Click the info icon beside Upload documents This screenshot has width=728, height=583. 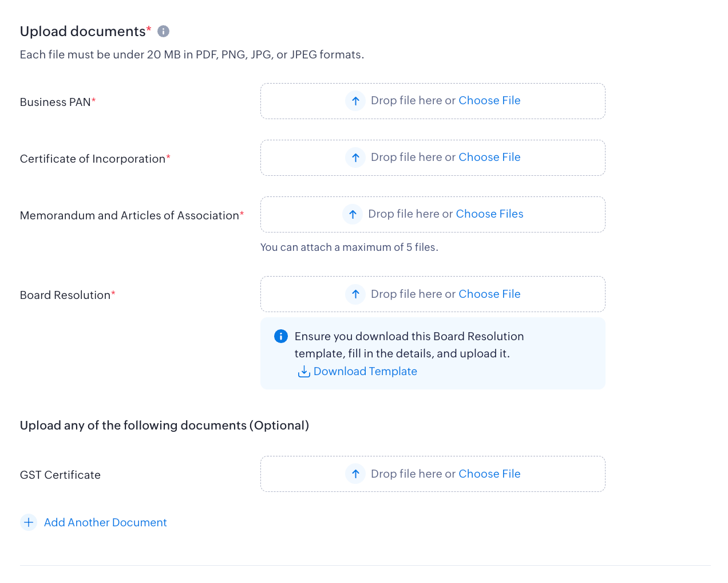pyautogui.click(x=163, y=31)
